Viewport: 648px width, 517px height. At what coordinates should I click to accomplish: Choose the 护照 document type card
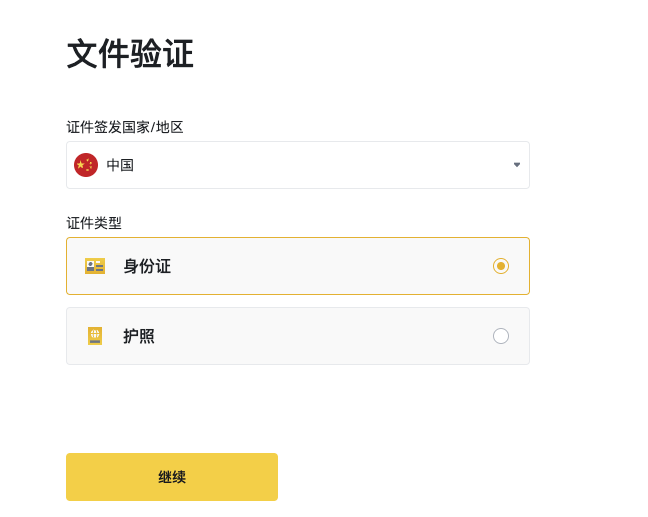coord(298,336)
